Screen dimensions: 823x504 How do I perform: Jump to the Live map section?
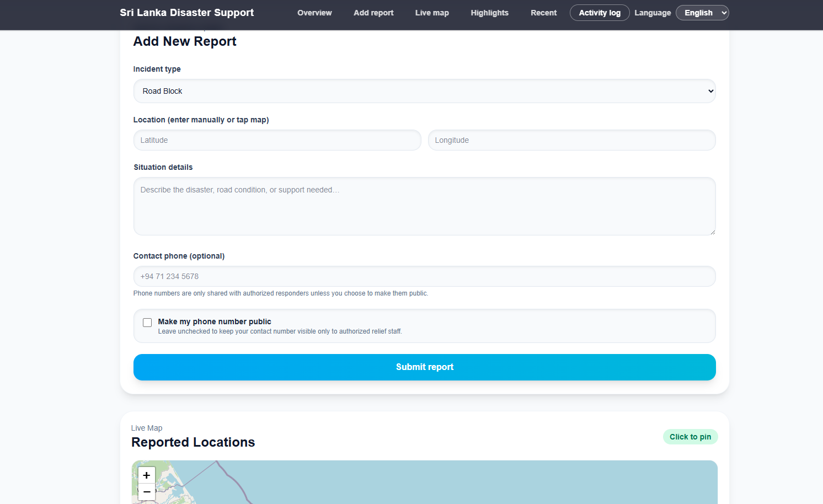432,13
